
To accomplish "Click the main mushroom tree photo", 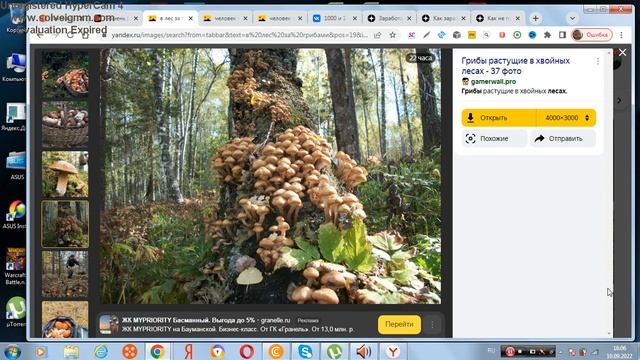I will click(271, 176).
